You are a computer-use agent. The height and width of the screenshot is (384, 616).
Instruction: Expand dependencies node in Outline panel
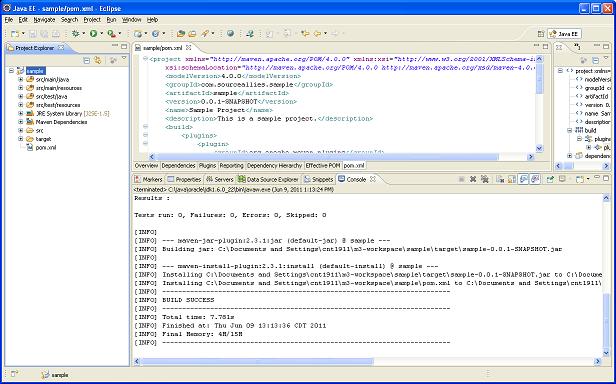tap(570, 156)
